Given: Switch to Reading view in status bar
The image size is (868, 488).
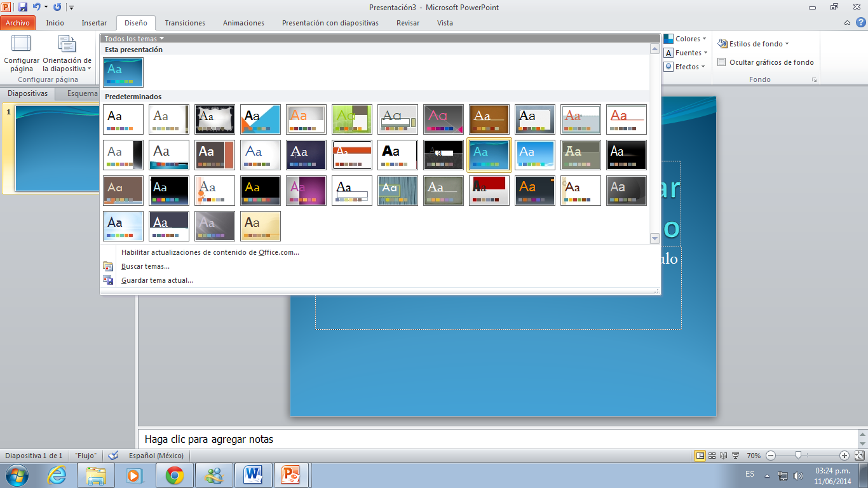Looking at the screenshot, I should (x=724, y=456).
